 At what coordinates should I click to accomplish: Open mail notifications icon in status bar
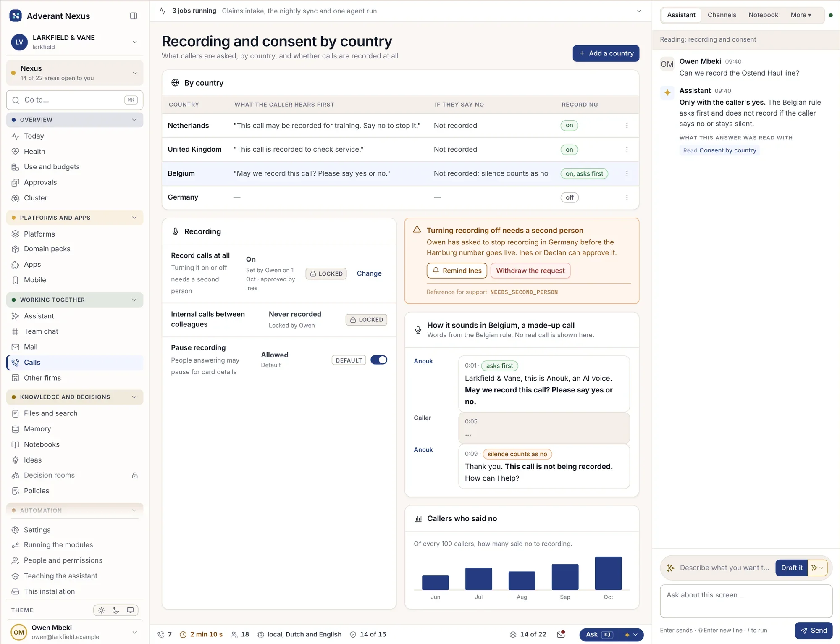tap(561, 634)
